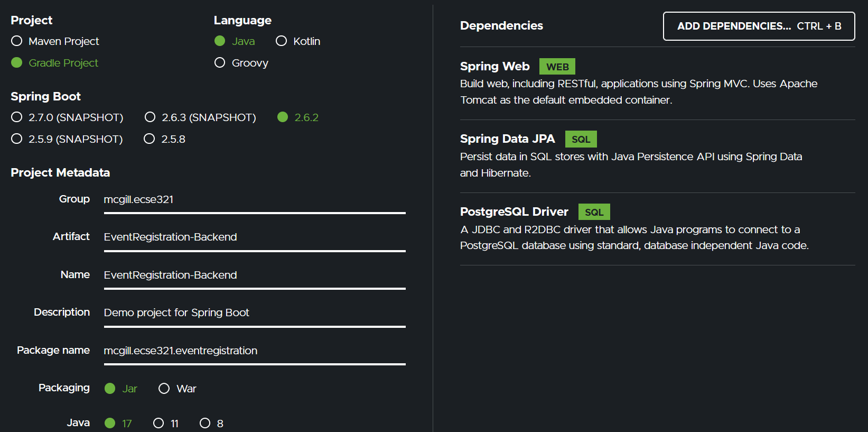Set Java version to 8
The width and height of the screenshot is (868, 432).
pos(205,423)
